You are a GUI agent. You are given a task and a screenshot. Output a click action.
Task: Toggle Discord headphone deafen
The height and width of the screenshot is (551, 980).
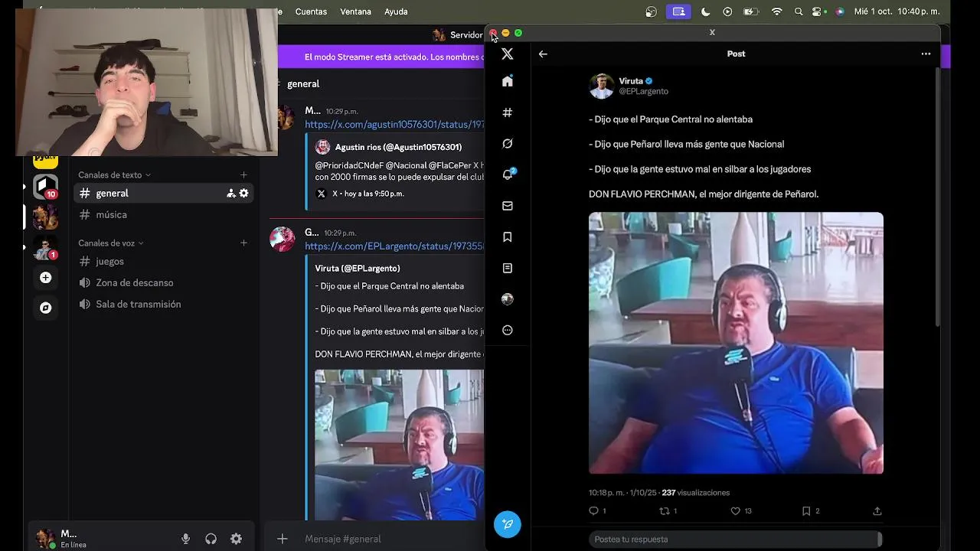click(x=211, y=539)
